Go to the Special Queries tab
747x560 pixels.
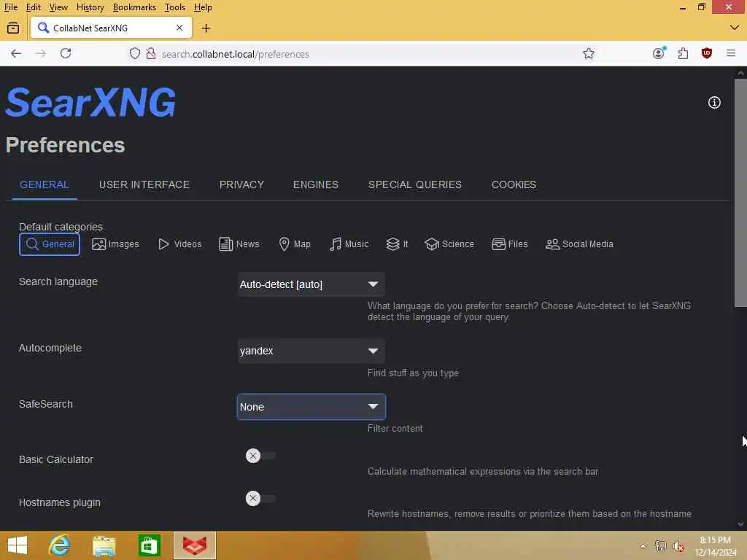pyautogui.click(x=415, y=184)
